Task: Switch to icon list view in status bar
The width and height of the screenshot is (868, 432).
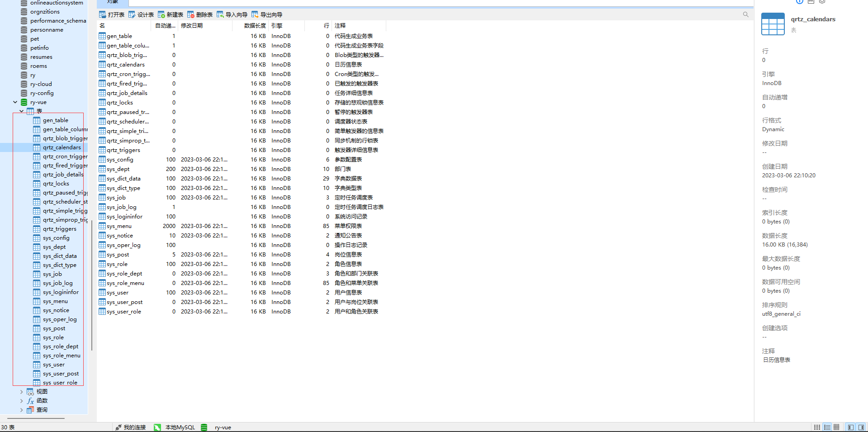Action: pos(817,427)
